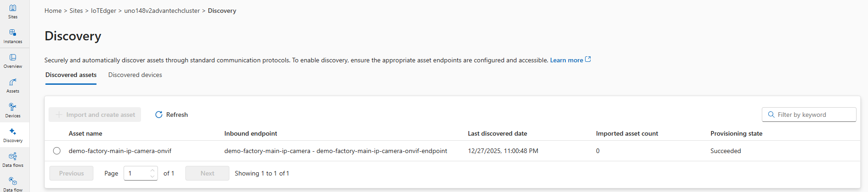The width and height of the screenshot is (868, 192).
Task: Click the IoTEdger breadcrumb link
Action: pos(103,11)
